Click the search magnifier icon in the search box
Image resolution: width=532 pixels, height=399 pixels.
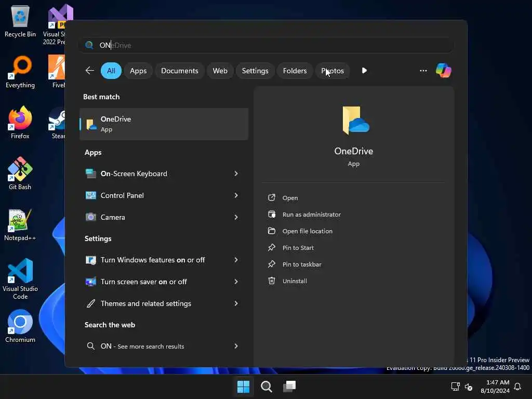click(x=89, y=45)
